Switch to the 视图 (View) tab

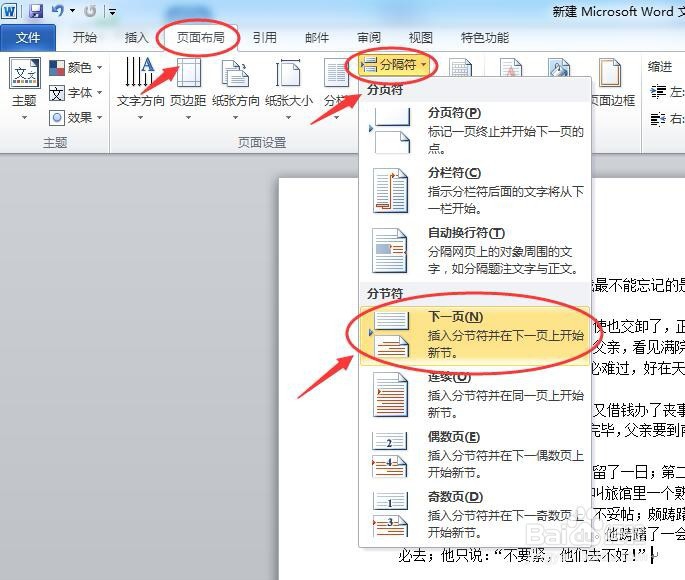[x=420, y=38]
